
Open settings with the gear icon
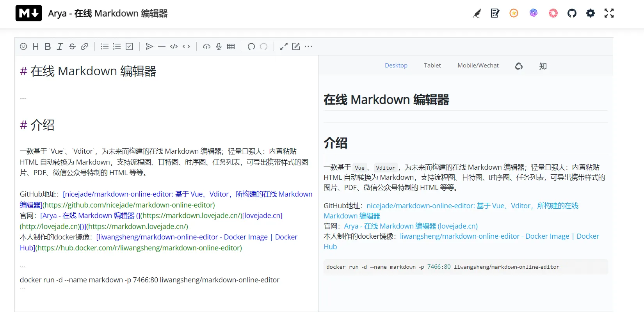pos(591,13)
